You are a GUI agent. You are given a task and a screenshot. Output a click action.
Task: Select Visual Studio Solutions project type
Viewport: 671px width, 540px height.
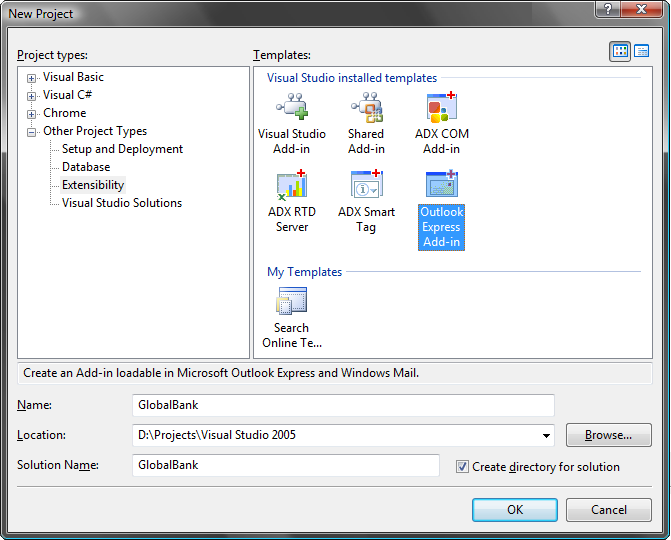[122, 203]
